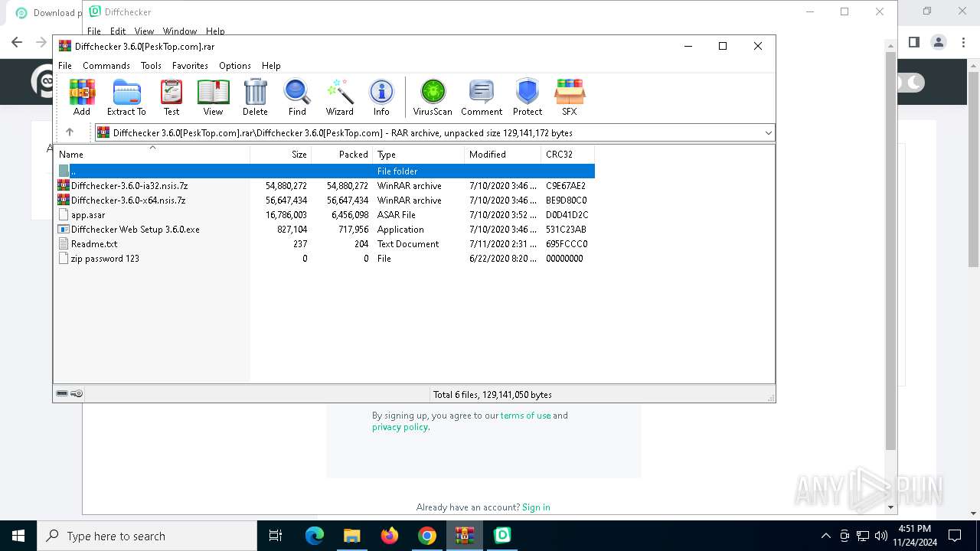
Task: Click the 'Sign in' link
Action: [536, 507]
